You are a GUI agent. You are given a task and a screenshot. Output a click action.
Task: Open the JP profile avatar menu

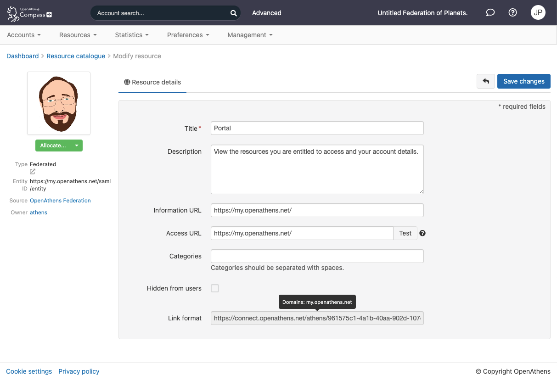(x=538, y=12)
